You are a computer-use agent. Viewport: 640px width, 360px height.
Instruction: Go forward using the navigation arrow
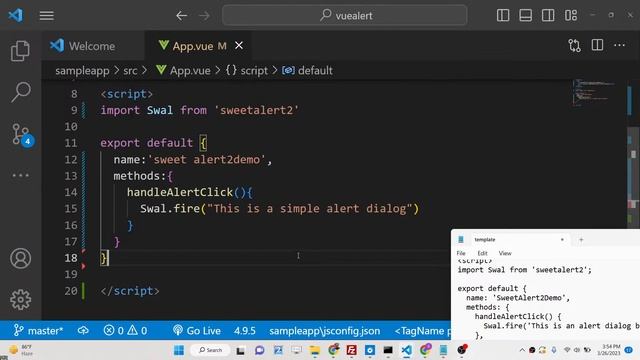click(204, 16)
